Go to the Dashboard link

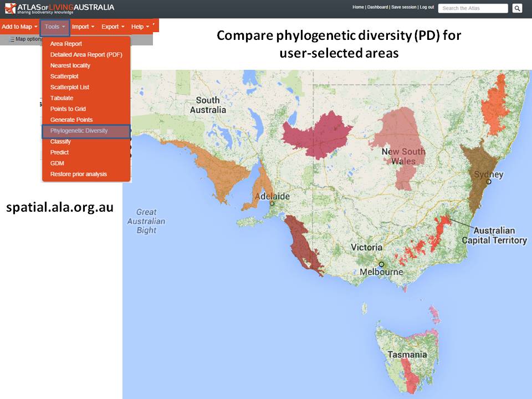point(377,7)
